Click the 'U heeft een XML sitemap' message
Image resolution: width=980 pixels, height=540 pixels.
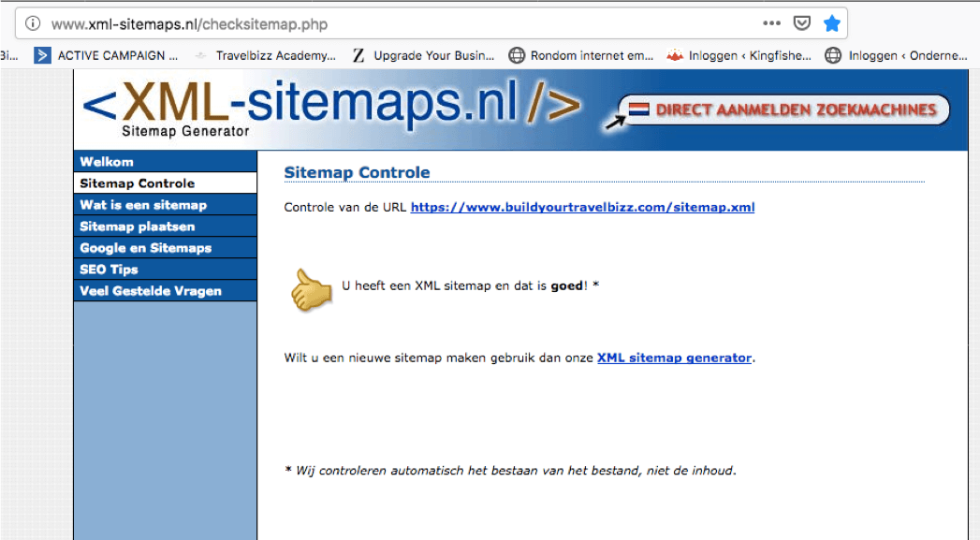coord(470,285)
